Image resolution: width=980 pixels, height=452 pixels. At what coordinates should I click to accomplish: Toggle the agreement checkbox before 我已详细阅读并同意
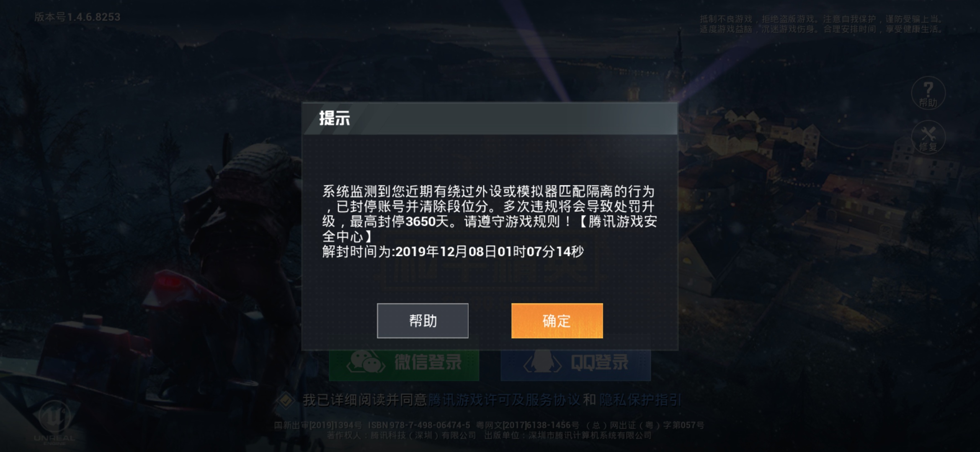286,400
